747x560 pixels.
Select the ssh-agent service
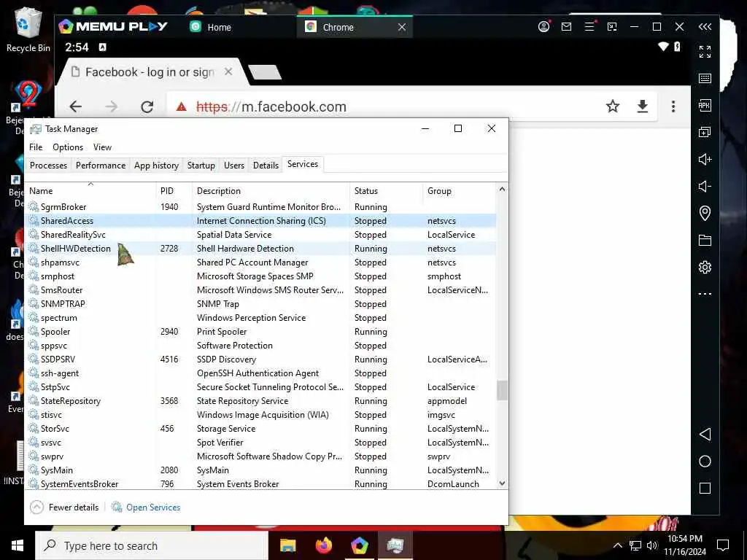pyautogui.click(x=260, y=373)
